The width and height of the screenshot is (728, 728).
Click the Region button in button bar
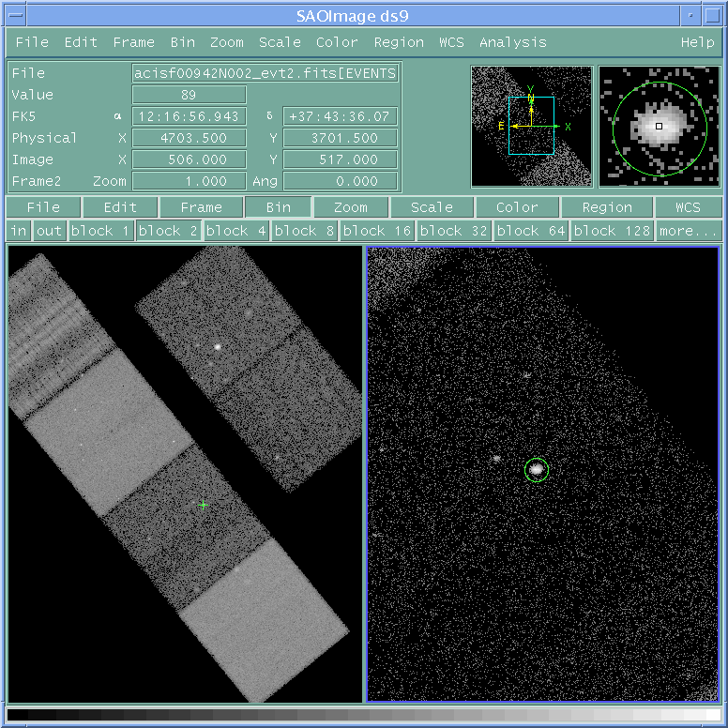pyautogui.click(x=607, y=207)
